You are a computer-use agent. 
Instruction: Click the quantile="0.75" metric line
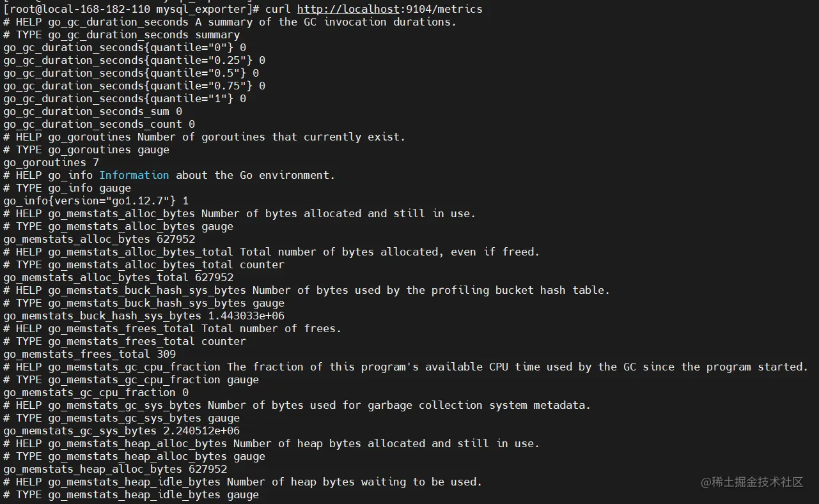(134, 86)
